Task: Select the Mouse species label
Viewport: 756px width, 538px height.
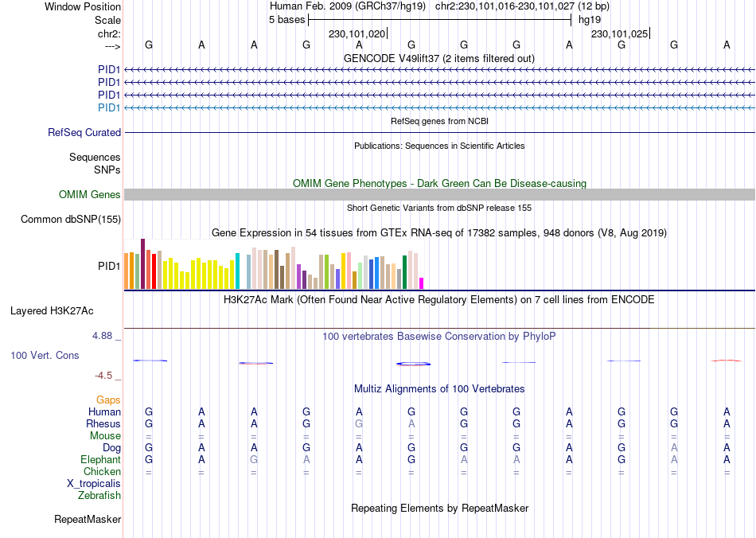Action: click(x=105, y=436)
